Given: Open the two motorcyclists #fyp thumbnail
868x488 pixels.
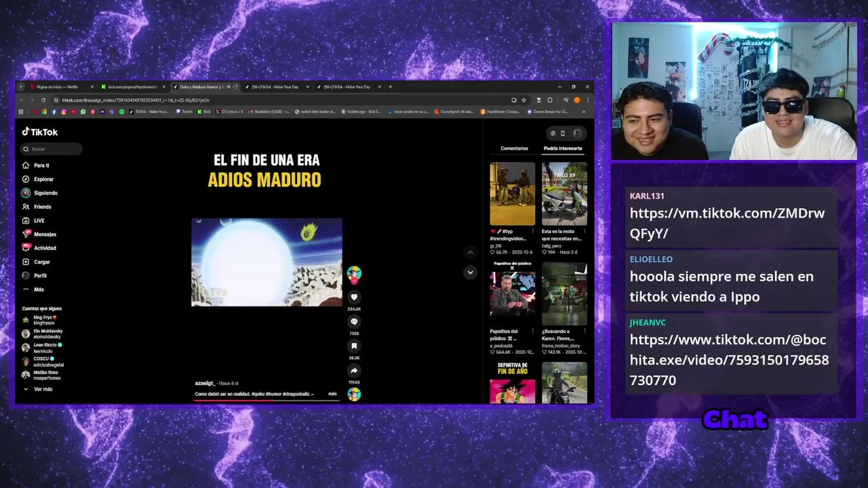Looking at the screenshot, I should tap(513, 194).
